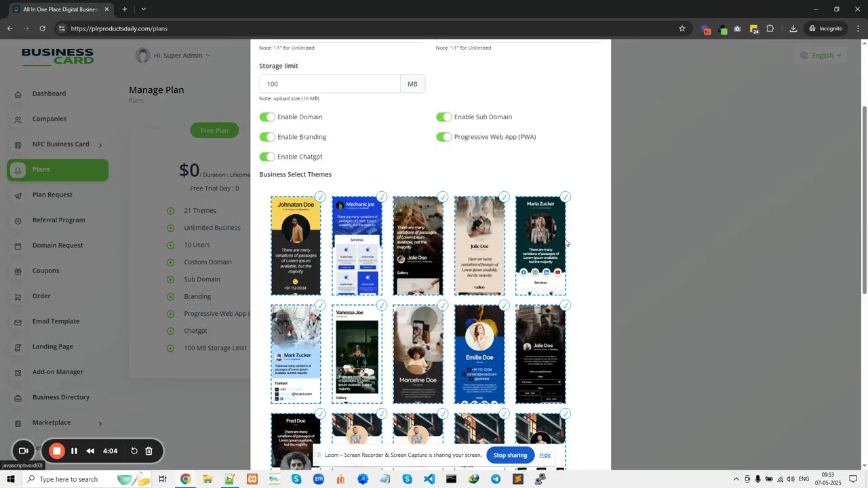
Task: Delete the Loom recording with trash icon
Action: [x=149, y=451]
